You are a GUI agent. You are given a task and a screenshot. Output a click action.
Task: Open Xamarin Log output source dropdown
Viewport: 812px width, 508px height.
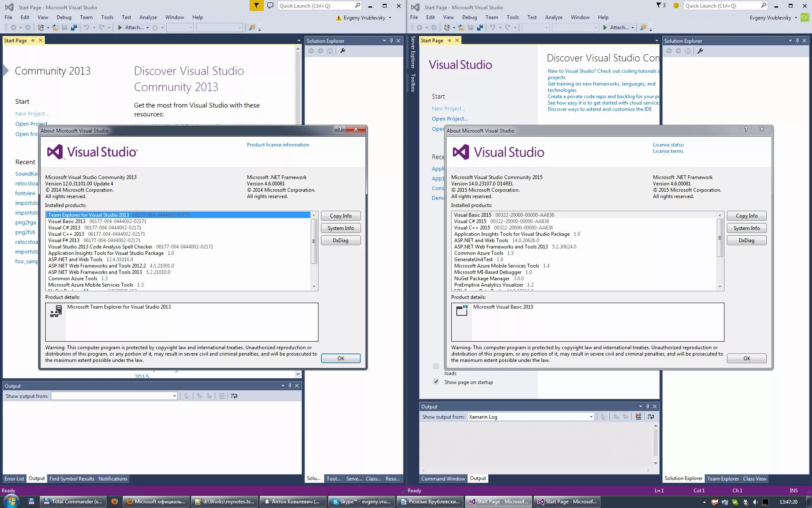point(591,417)
